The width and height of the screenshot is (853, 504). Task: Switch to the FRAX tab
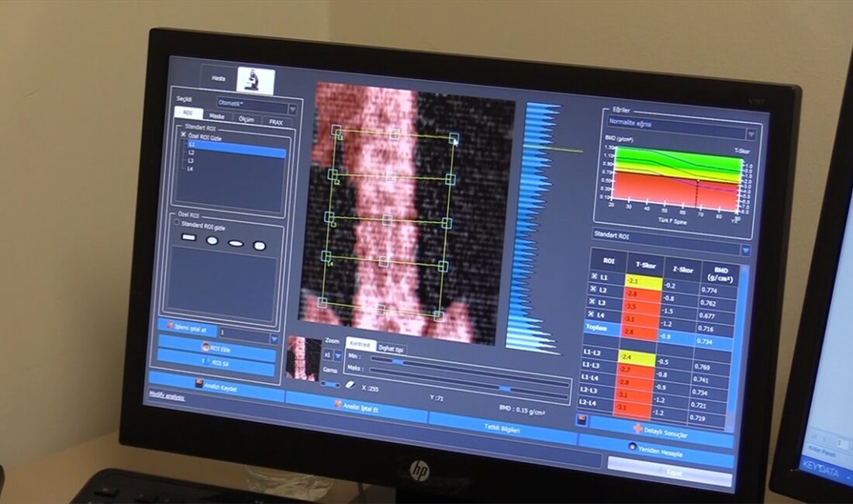(276, 123)
